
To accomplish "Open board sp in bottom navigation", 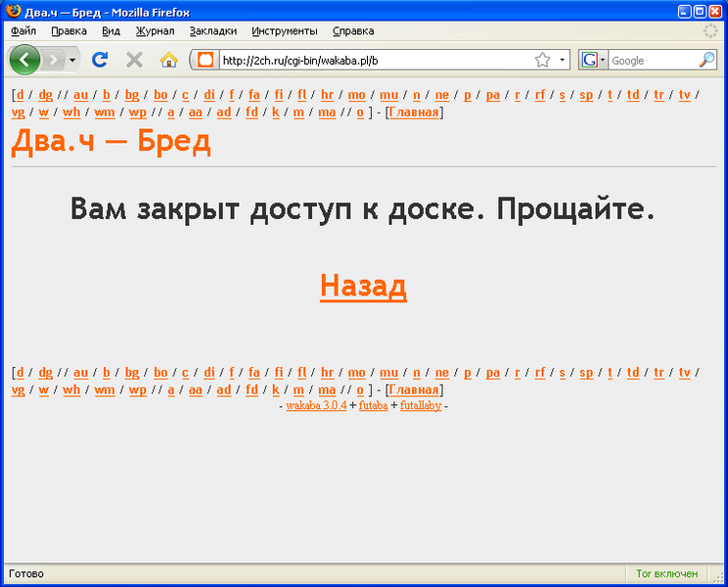I will click(586, 372).
